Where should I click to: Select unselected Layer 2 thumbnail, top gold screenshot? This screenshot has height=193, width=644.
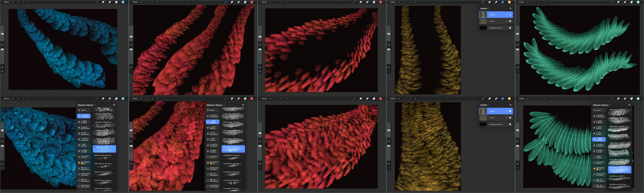click(x=483, y=21)
